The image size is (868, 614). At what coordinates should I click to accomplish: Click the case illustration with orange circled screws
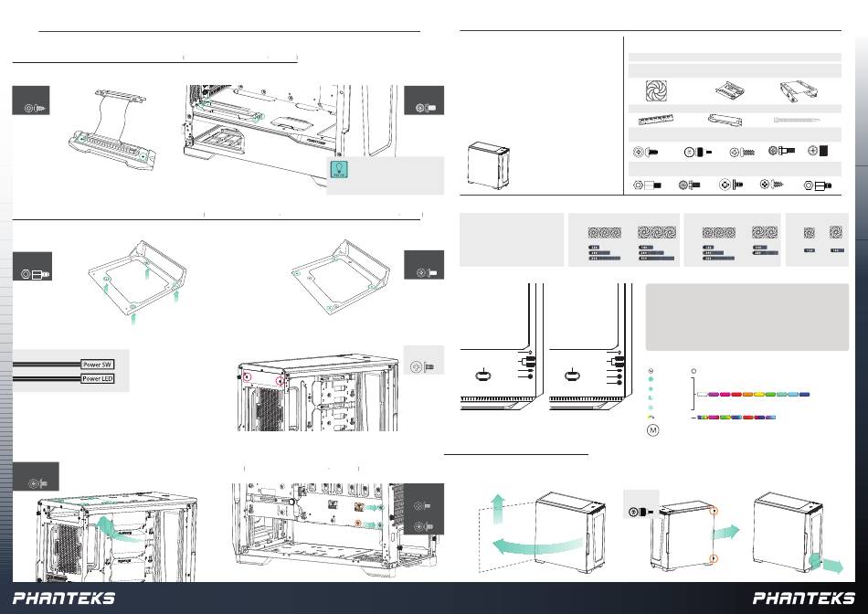(685, 535)
